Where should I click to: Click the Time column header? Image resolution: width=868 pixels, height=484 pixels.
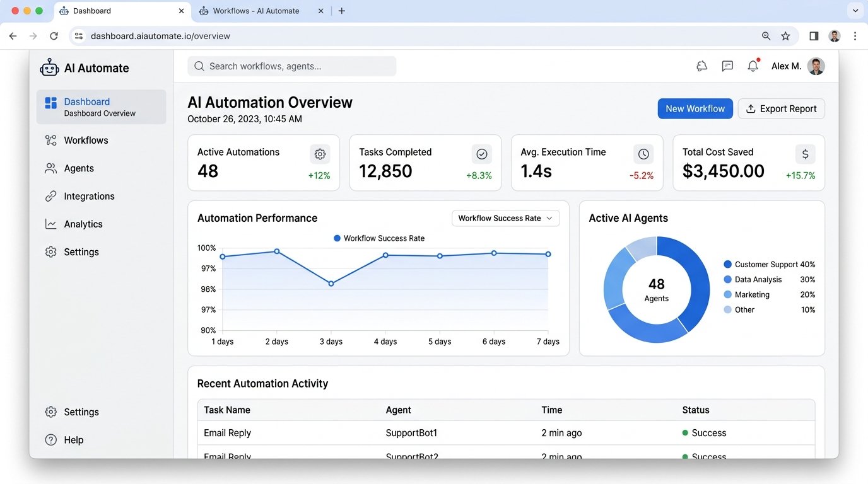551,410
